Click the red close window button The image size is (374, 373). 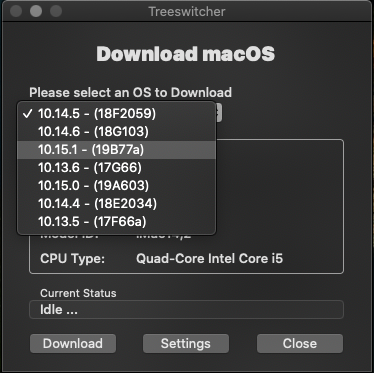pyautogui.click(x=16, y=11)
